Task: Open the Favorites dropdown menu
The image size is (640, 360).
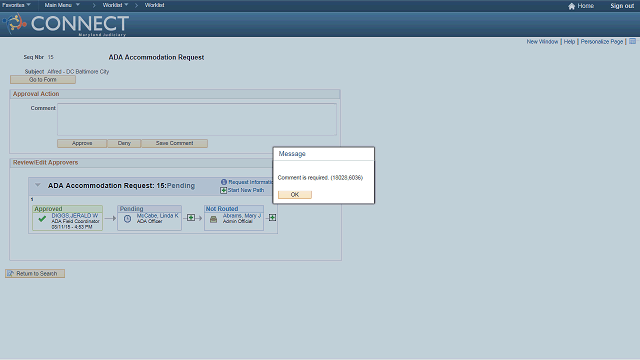Action: (x=16, y=5)
